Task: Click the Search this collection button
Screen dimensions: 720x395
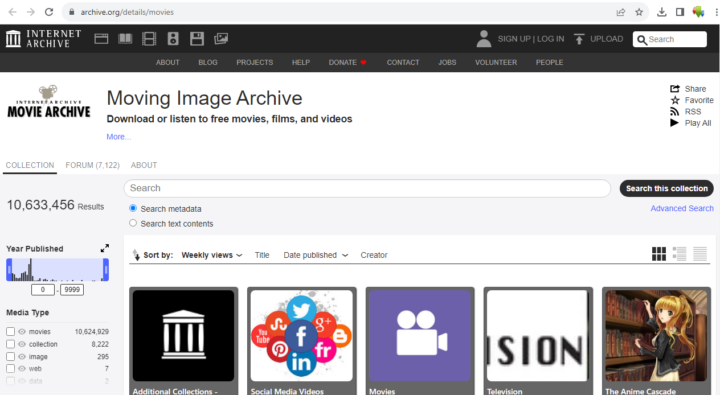Action: 667,188
